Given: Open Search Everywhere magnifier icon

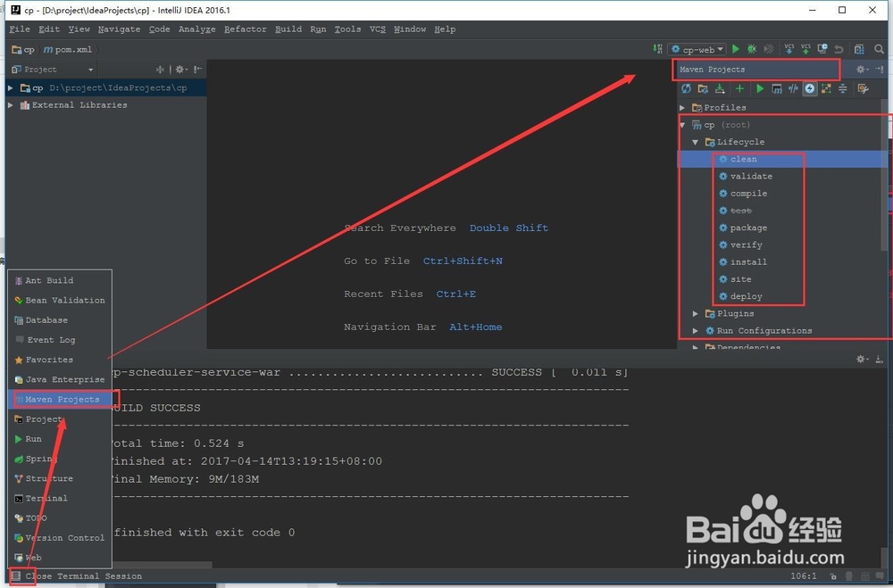Looking at the screenshot, I should point(879,50).
